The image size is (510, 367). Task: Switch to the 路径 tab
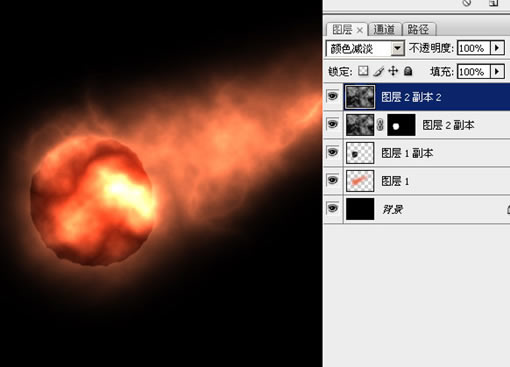tap(419, 29)
